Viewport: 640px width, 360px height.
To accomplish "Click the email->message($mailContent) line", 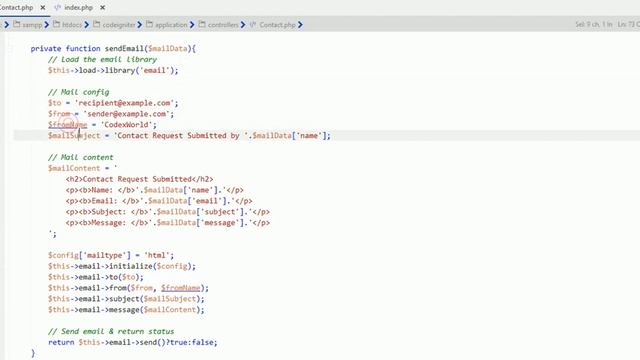I will coord(126,310).
